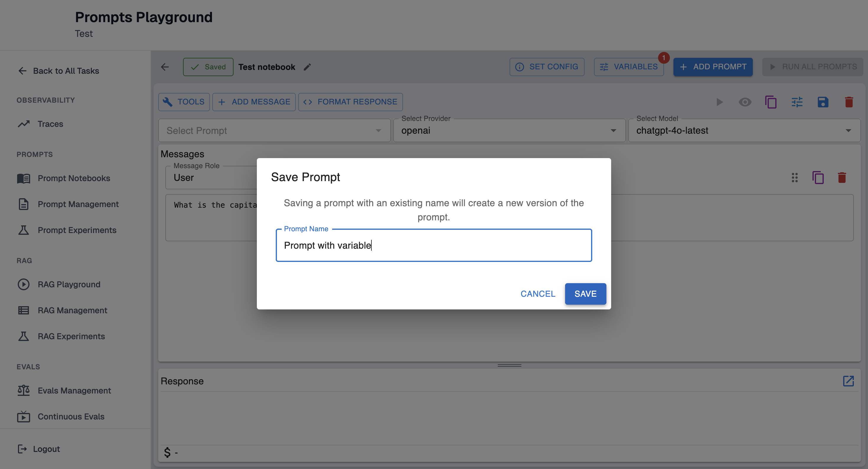
Task: Click CANCEL in the Save Prompt dialog
Action: pos(537,293)
